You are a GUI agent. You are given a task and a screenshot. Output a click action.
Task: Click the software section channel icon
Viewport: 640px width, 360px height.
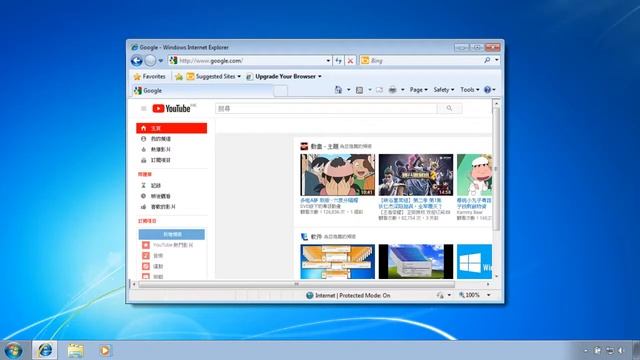304,237
